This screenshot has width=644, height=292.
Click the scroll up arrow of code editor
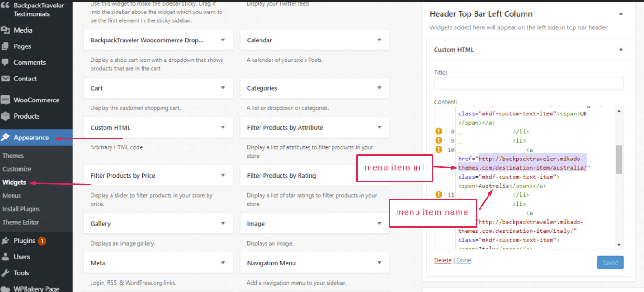pyautogui.click(x=619, y=111)
